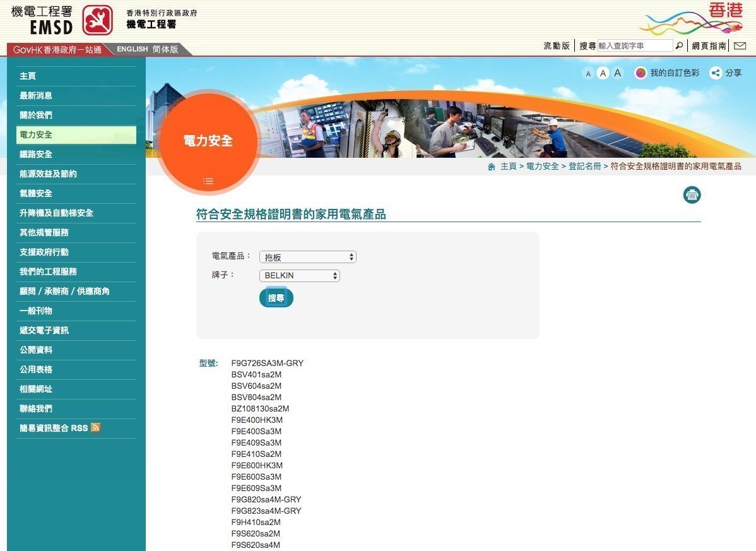This screenshot has height=551, width=756.
Task: Click the home icon in breadcrumb
Action: (492, 167)
